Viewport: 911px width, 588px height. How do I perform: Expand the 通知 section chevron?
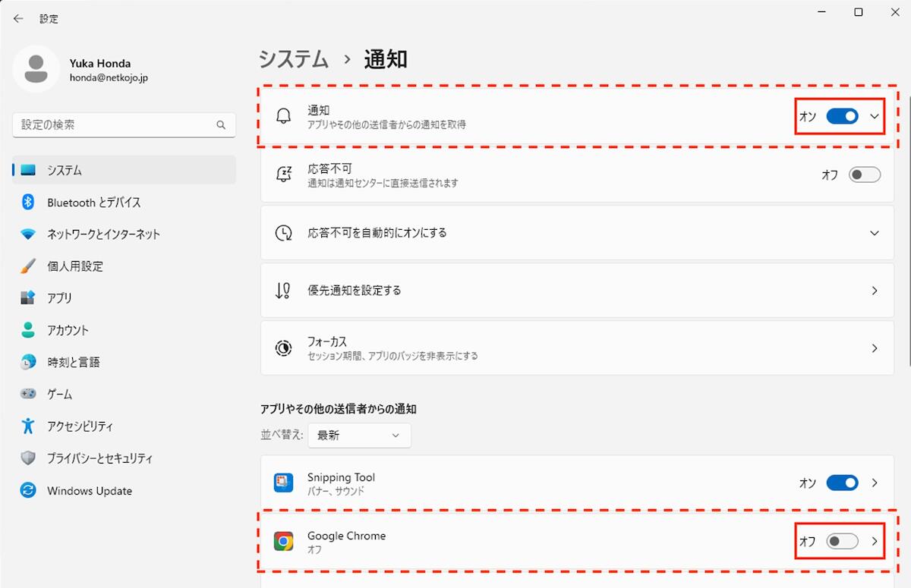click(875, 116)
